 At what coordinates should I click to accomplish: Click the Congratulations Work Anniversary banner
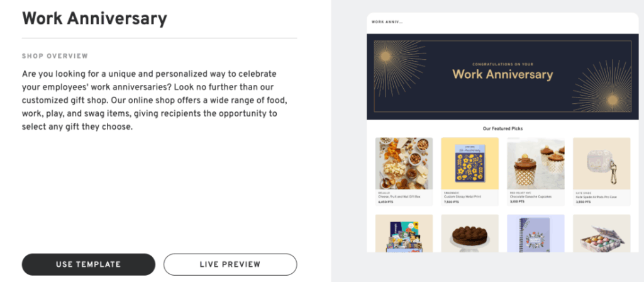pyautogui.click(x=502, y=76)
